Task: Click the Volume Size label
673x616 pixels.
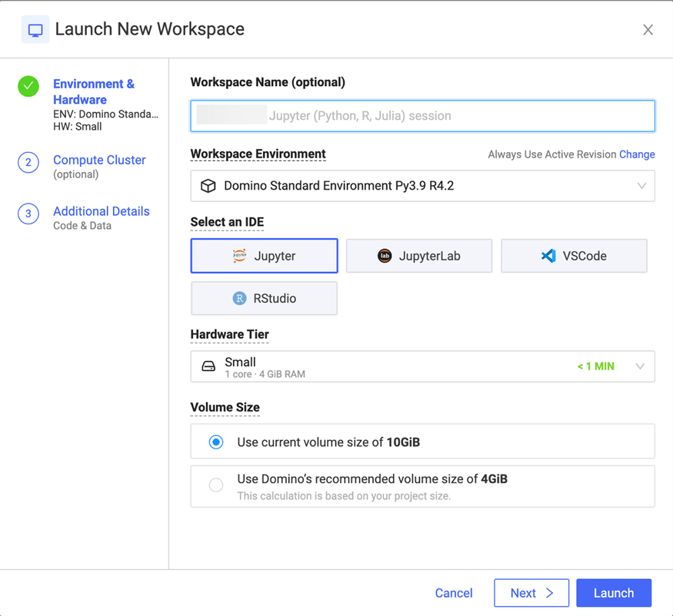Action: (x=225, y=407)
